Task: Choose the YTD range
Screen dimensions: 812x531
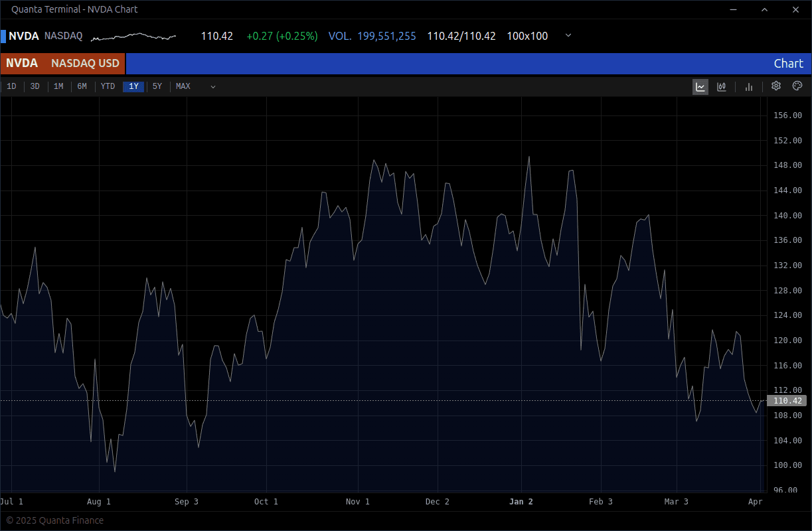Action: [108, 86]
